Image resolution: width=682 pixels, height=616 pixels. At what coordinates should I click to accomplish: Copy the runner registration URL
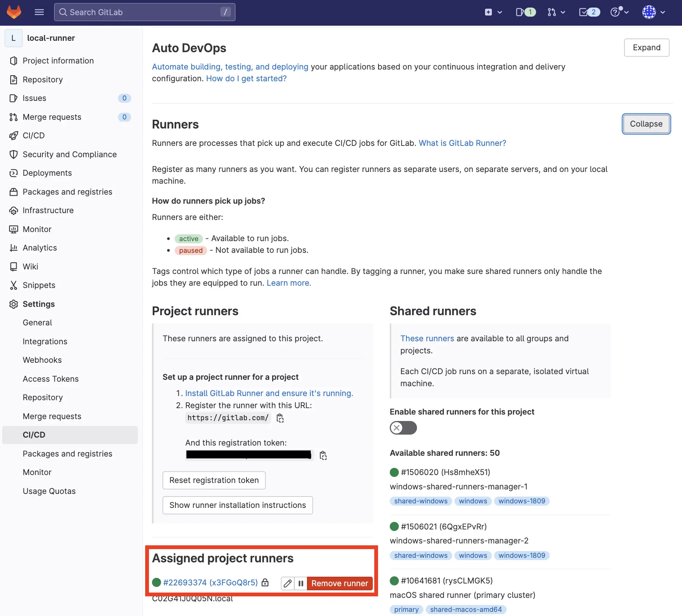280,418
